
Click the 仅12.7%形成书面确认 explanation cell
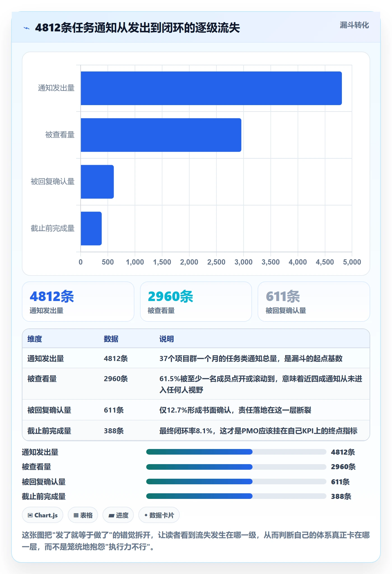tap(235, 410)
